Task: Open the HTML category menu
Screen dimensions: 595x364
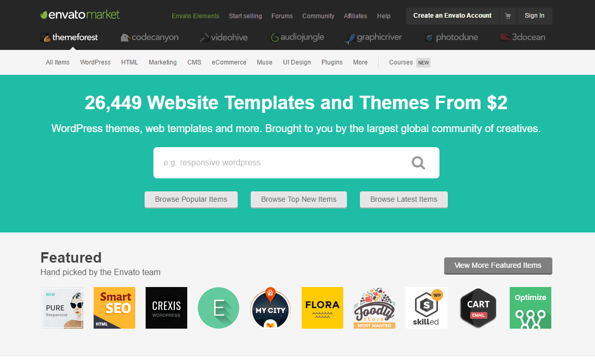Action: coord(130,62)
